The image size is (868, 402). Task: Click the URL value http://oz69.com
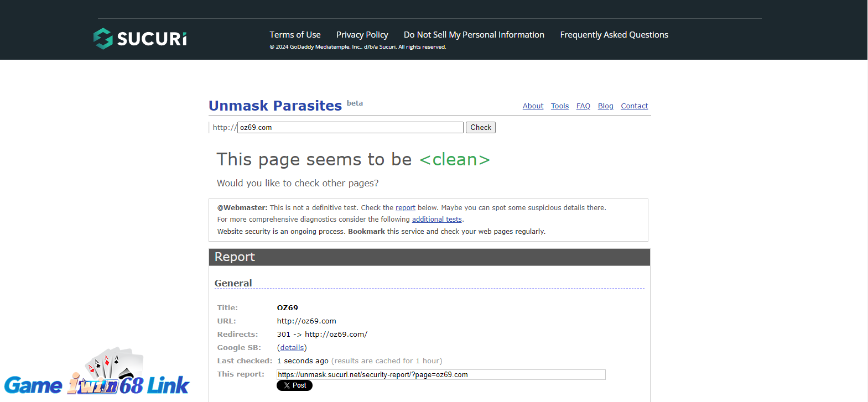pos(306,321)
